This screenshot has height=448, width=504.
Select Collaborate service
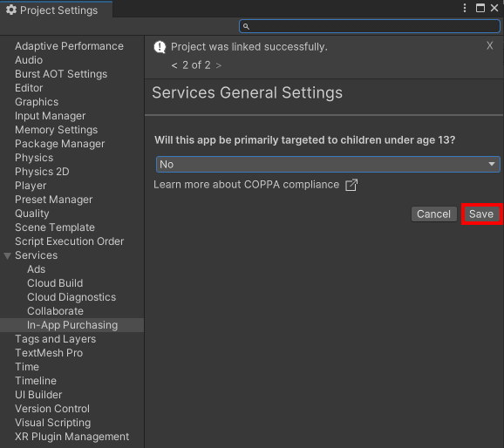coord(55,311)
